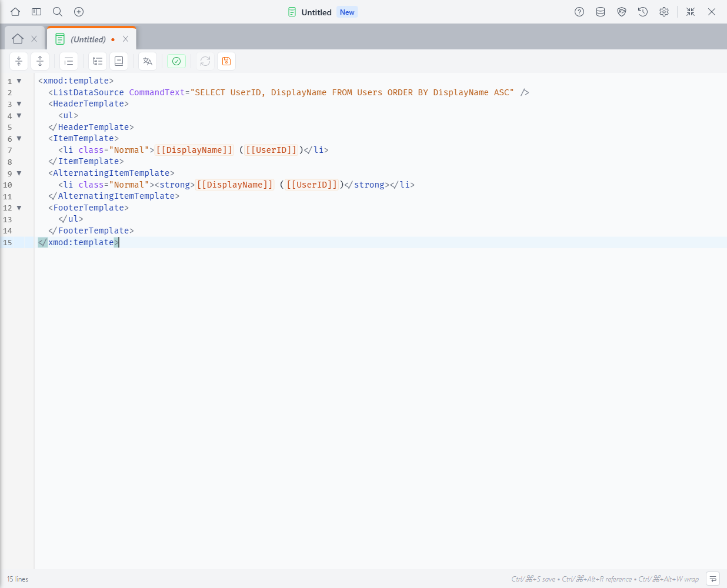Click line number 10 in the gutter
727x588 pixels.
pyautogui.click(x=8, y=185)
